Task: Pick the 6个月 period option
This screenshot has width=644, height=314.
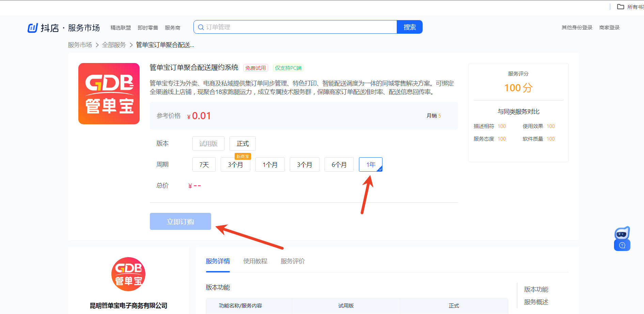Action: pyautogui.click(x=339, y=165)
